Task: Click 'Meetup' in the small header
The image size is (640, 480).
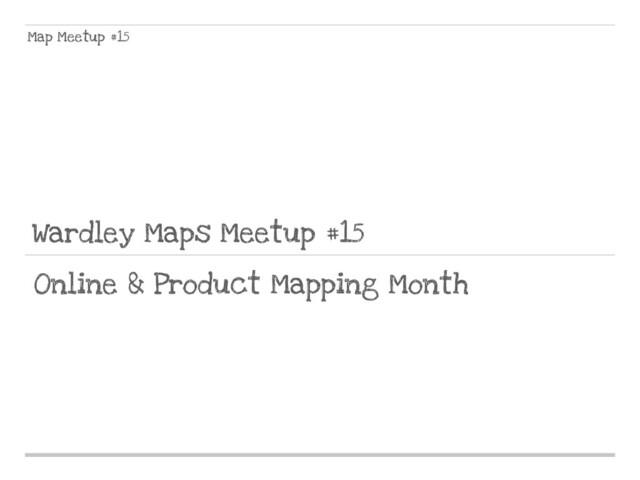Action: point(83,38)
